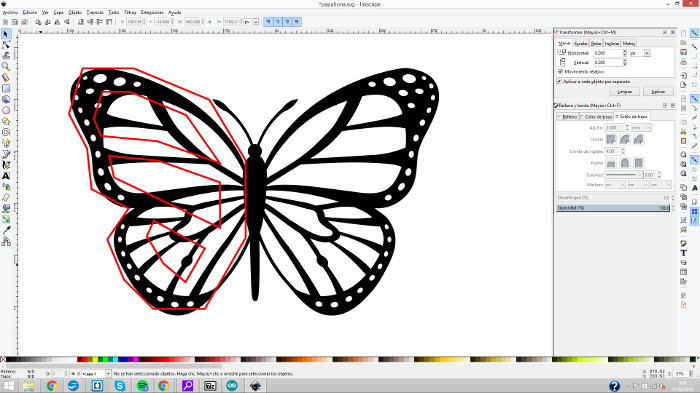Image resolution: width=700 pixels, height=393 pixels.
Task: Click the New document icon
Action: click(683, 33)
